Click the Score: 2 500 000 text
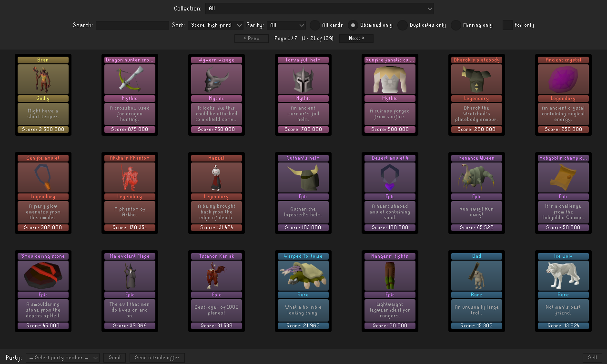 click(x=43, y=130)
